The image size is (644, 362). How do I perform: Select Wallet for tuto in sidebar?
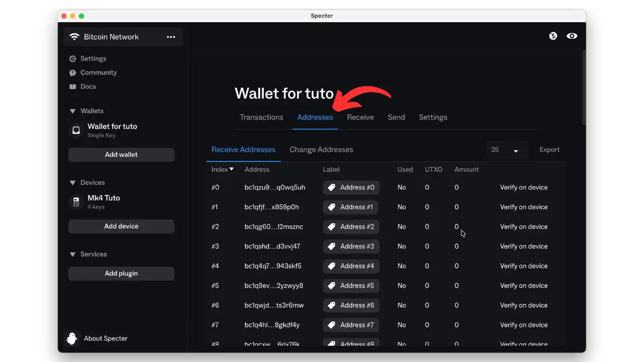(x=112, y=130)
